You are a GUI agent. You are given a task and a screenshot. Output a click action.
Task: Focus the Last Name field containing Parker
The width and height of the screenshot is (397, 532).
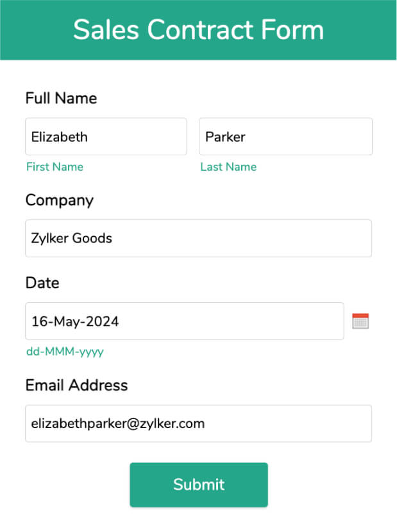coord(285,137)
